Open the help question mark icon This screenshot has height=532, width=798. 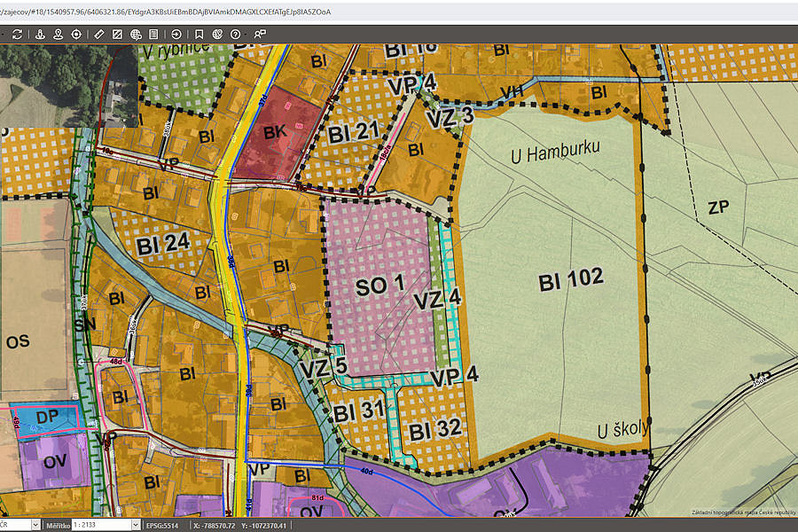[x=235, y=34]
